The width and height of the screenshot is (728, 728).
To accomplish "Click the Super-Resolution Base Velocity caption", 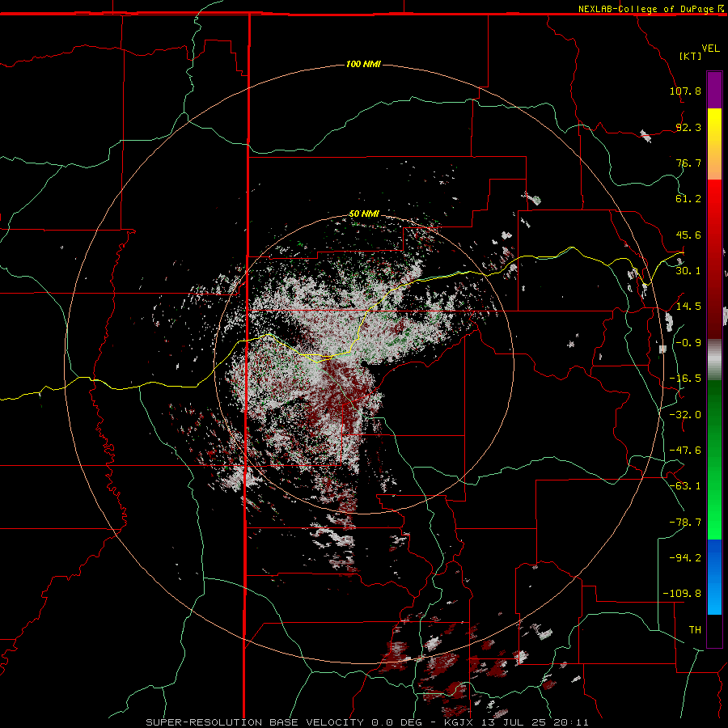I will (367, 722).
